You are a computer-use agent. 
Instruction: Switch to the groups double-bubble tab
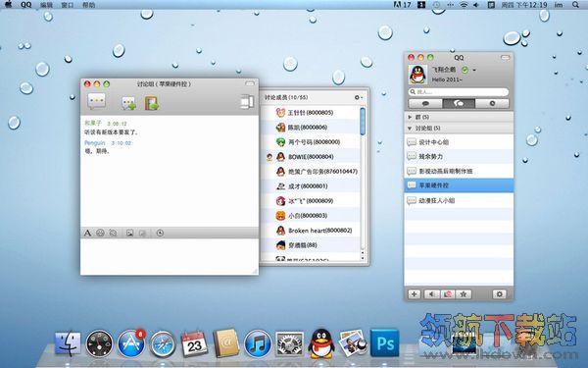pos(459,104)
